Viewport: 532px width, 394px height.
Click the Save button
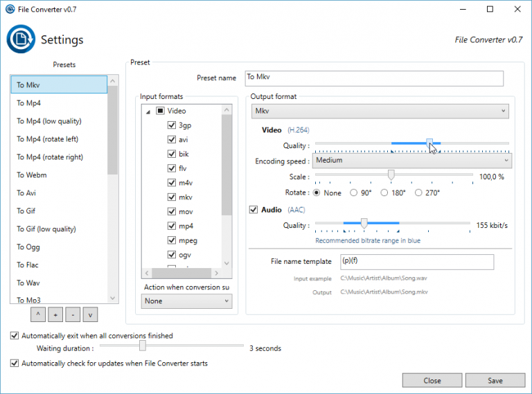tap(495, 380)
